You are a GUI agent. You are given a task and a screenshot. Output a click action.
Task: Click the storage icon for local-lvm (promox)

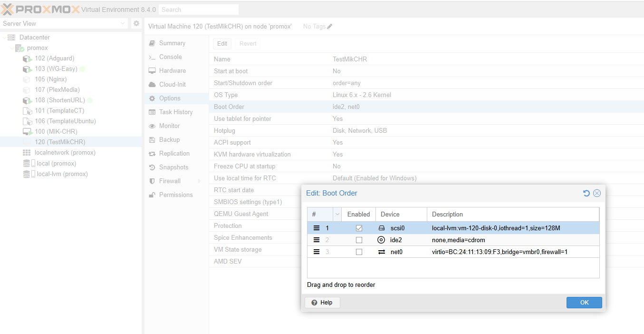click(27, 174)
